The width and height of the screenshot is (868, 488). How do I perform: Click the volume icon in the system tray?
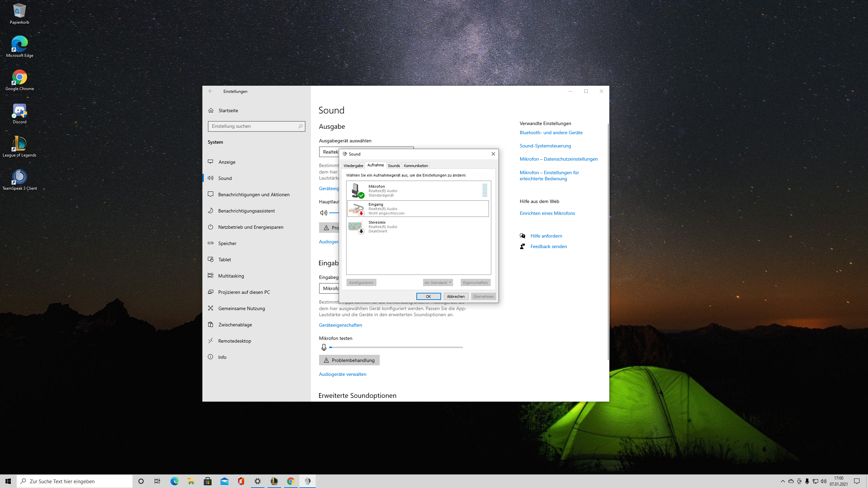(824, 481)
